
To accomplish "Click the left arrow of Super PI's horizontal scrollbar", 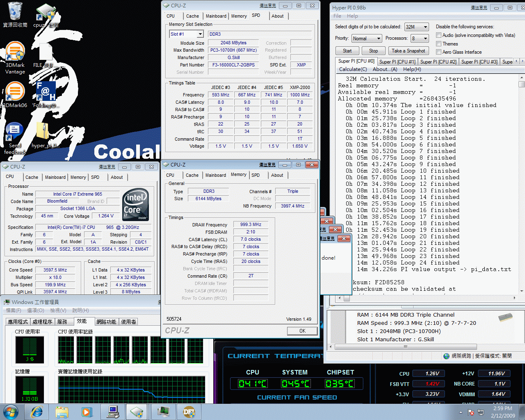I will click(x=340, y=298).
